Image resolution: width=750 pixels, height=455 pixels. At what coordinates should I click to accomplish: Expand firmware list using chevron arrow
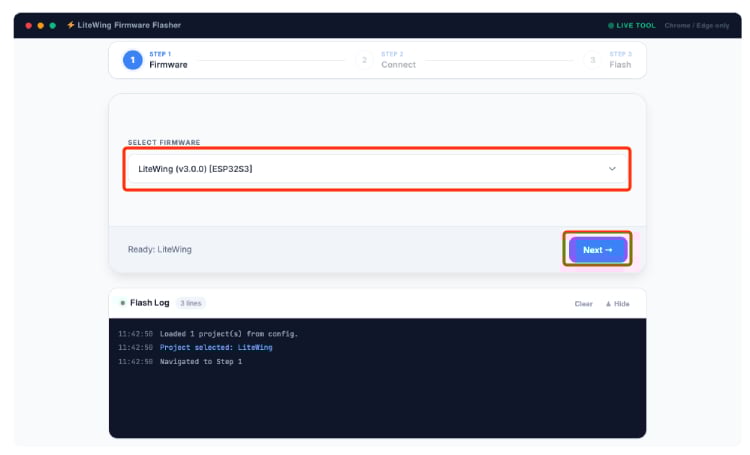[x=612, y=168]
